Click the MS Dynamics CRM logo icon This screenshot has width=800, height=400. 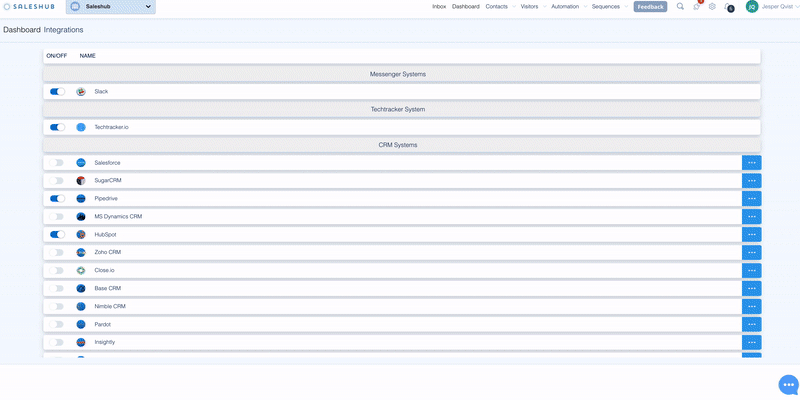pyautogui.click(x=81, y=216)
